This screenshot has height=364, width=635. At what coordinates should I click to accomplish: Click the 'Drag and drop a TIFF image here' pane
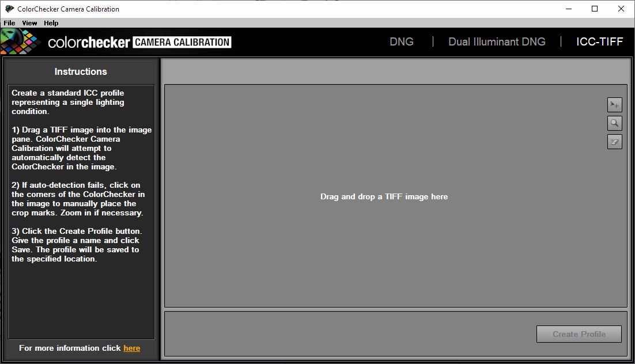coord(395,196)
